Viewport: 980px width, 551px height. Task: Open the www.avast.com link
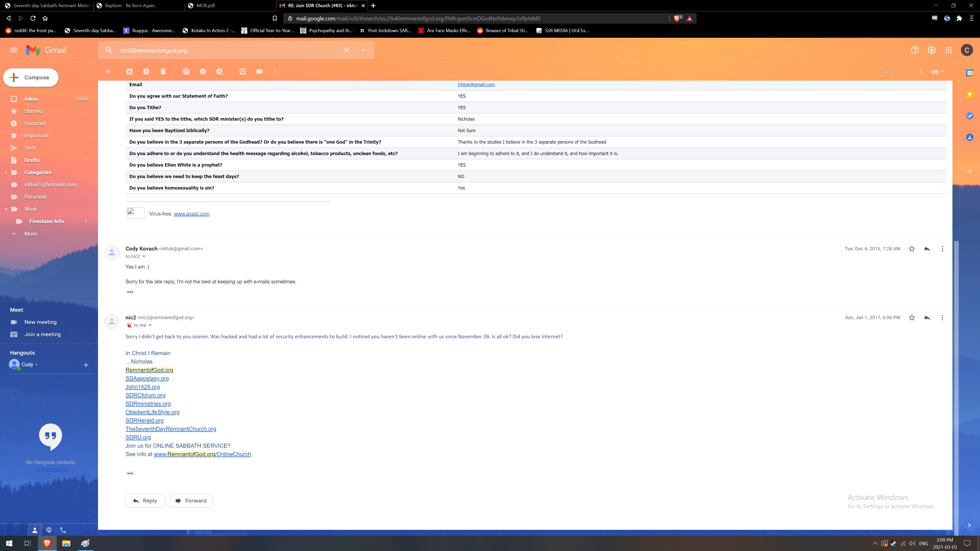tap(191, 214)
